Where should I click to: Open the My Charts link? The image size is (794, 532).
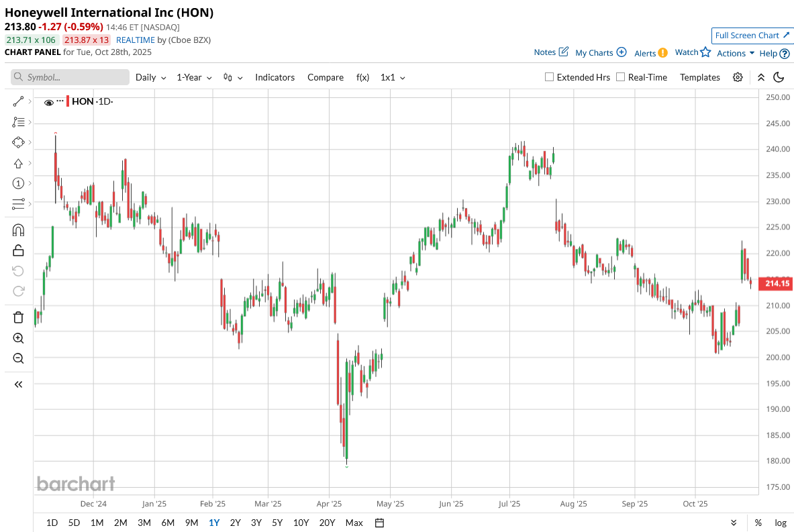pyautogui.click(x=601, y=52)
